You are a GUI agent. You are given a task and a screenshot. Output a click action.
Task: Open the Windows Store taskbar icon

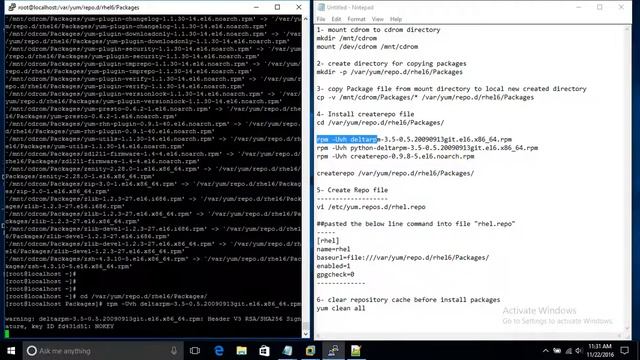(264, 351)
